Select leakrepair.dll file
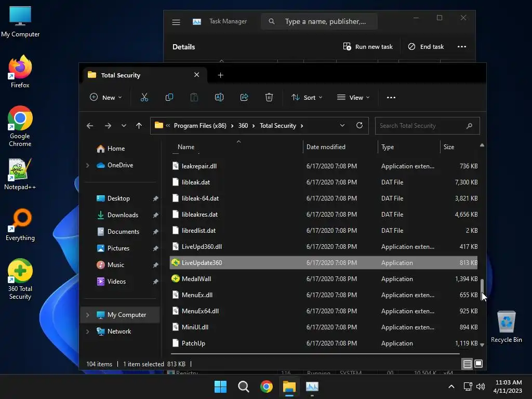This screenshot has height=399, width=532. pos(323,166)
